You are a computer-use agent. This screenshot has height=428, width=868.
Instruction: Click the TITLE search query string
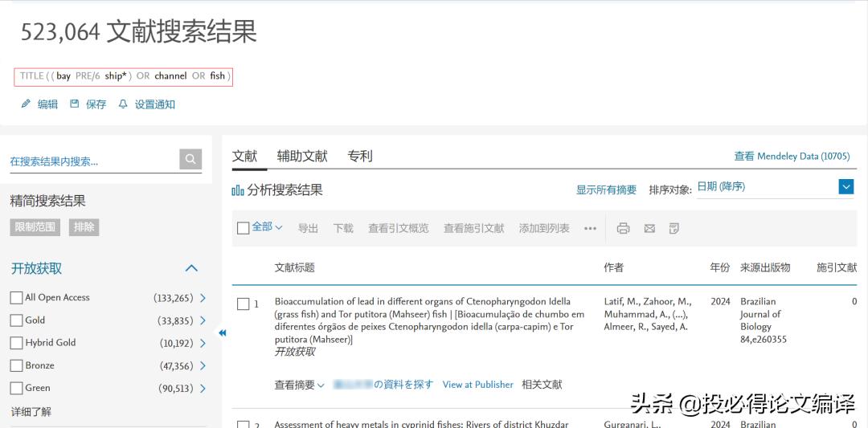click(x=125, y=75)
